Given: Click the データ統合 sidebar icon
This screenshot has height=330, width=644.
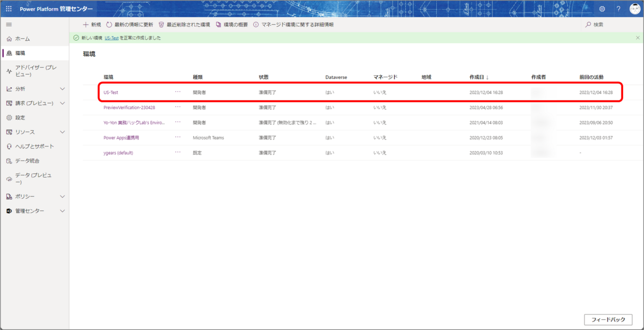Looking at the screenshot, I should pos(9,161).
